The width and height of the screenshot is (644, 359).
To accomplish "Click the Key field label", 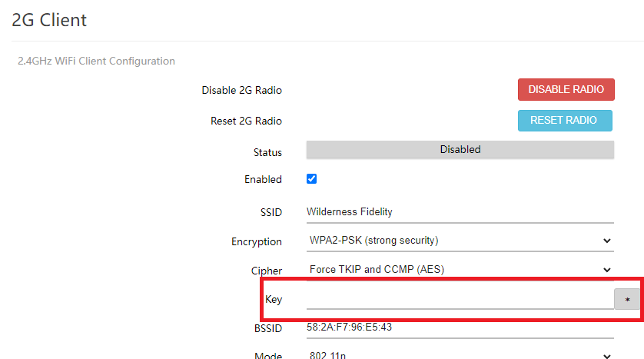I will [x=274, y=299].
